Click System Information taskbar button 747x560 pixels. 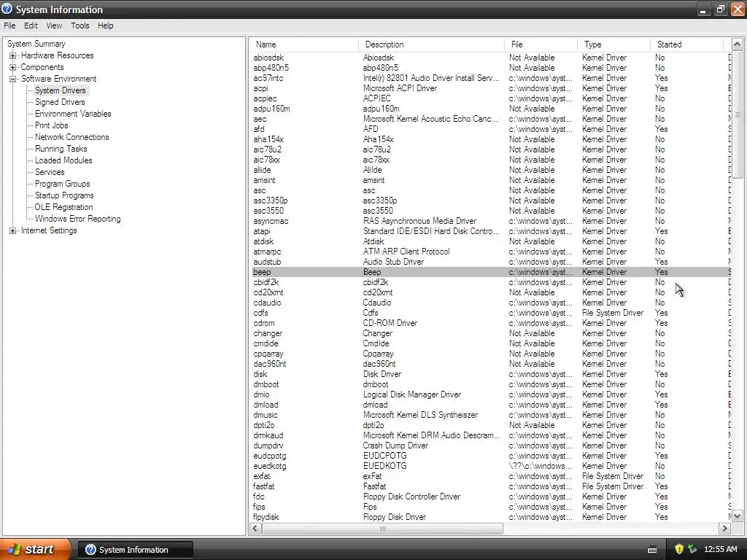coord(135,550)
